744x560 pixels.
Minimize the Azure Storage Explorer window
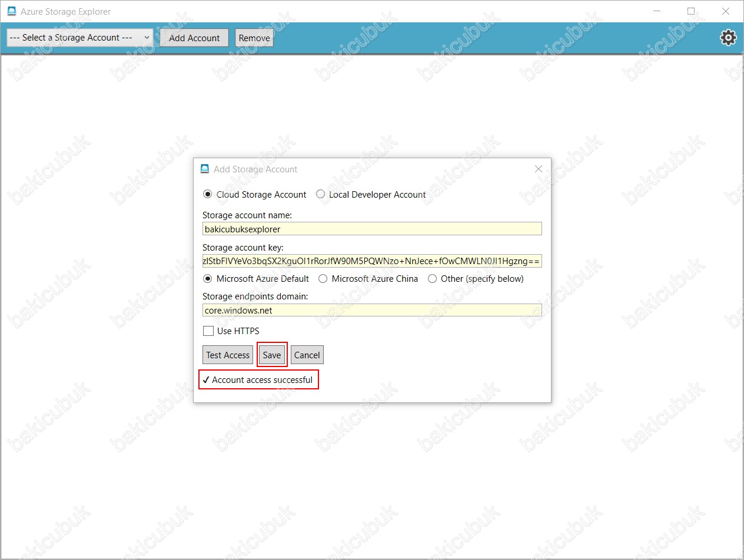click(657, 11)
